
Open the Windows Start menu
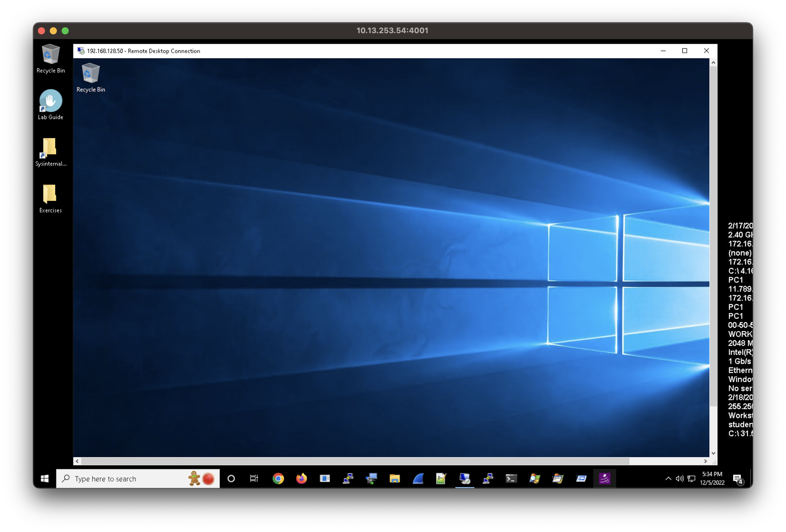point(45,478)
